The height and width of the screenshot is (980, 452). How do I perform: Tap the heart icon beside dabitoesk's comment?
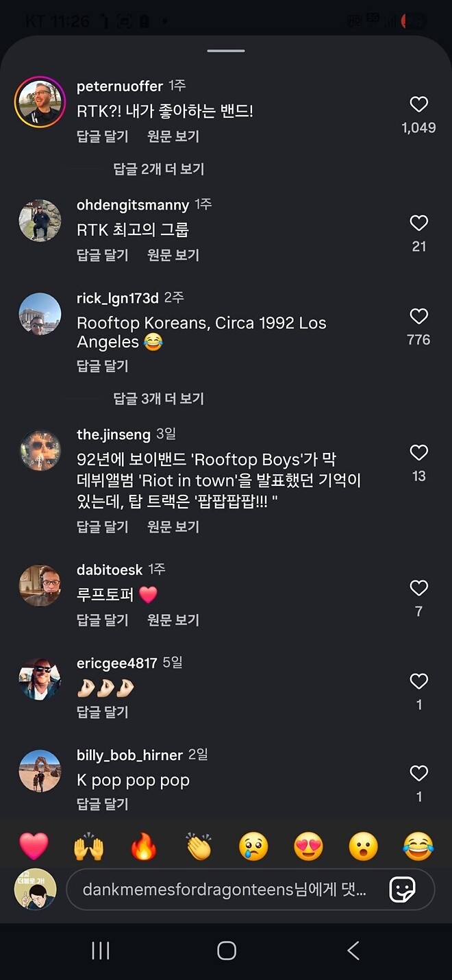[419, 588]
